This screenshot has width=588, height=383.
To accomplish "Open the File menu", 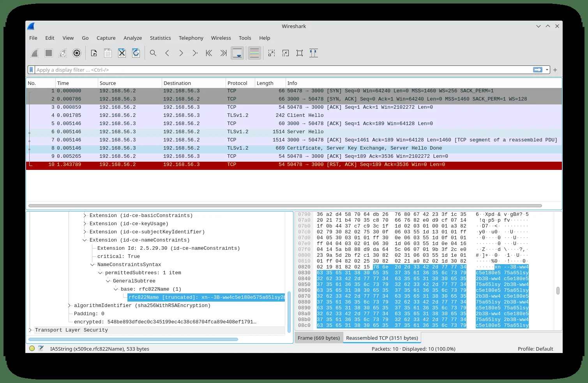I will 34,38.
